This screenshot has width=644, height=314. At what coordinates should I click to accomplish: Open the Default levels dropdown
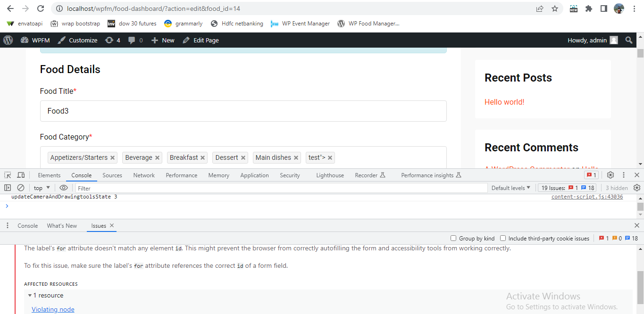(x=511, y=188)
